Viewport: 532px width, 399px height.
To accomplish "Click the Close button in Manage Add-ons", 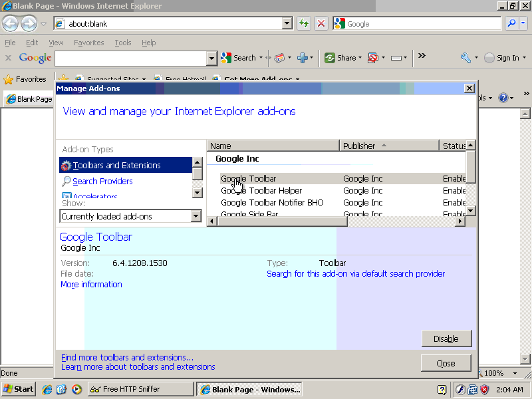I will pyautogui.click(x=446, y=363).
